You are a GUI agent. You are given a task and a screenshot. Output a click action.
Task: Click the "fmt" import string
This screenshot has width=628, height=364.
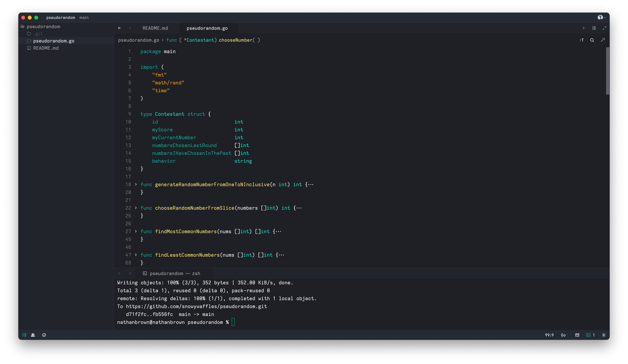point(160,75)
